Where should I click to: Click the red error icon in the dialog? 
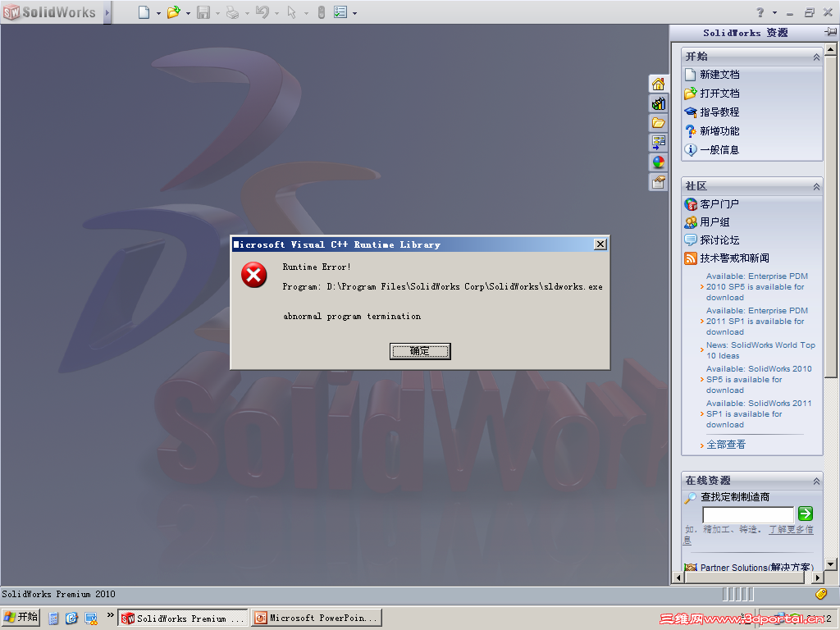click(254, 275)
